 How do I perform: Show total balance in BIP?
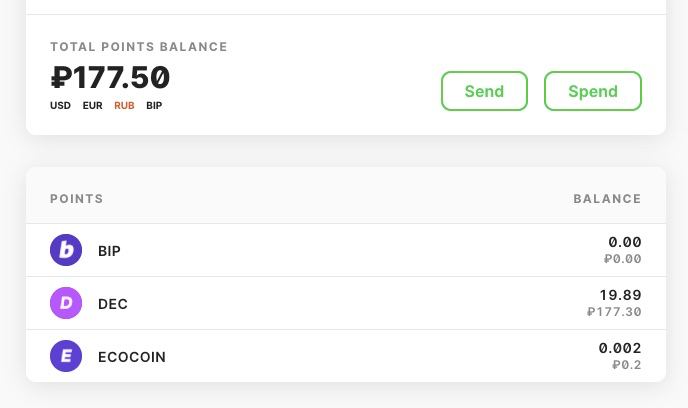pyautogui.click(x=154, y=106)
